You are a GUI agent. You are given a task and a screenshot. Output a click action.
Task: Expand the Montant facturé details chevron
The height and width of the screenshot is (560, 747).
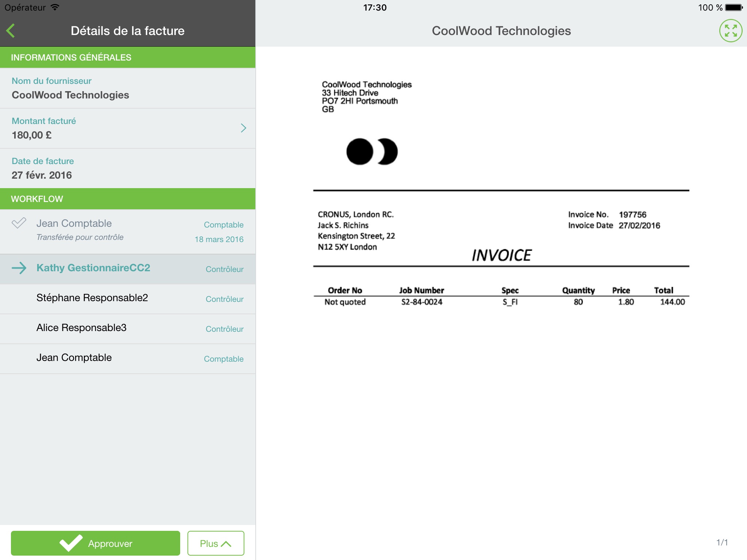(243, 128)
